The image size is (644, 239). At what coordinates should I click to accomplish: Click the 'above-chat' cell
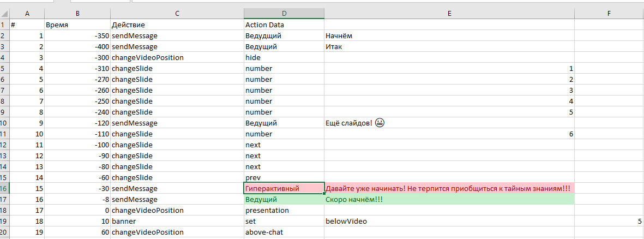coord(284,232)
